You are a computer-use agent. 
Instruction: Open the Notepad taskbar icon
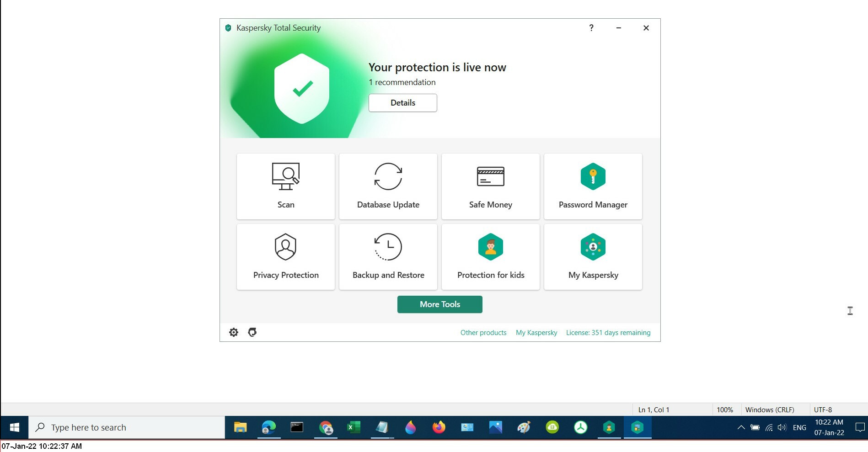coord(382,427)
